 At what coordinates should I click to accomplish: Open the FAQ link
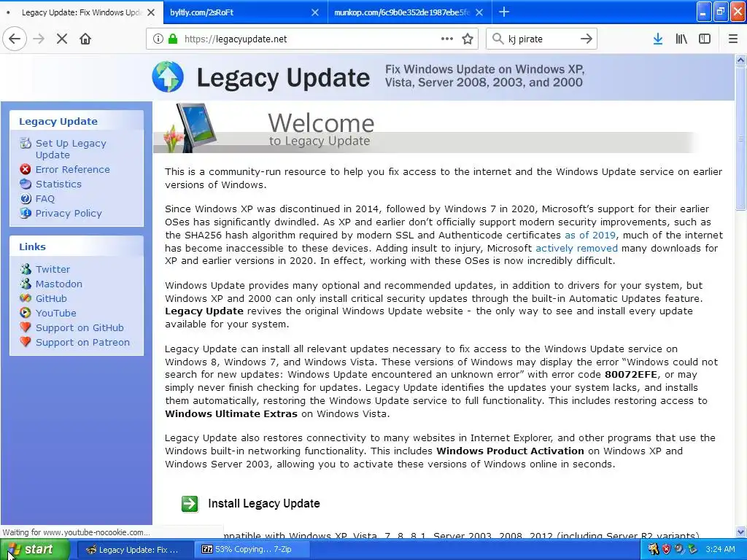click(x=44, y=198)
